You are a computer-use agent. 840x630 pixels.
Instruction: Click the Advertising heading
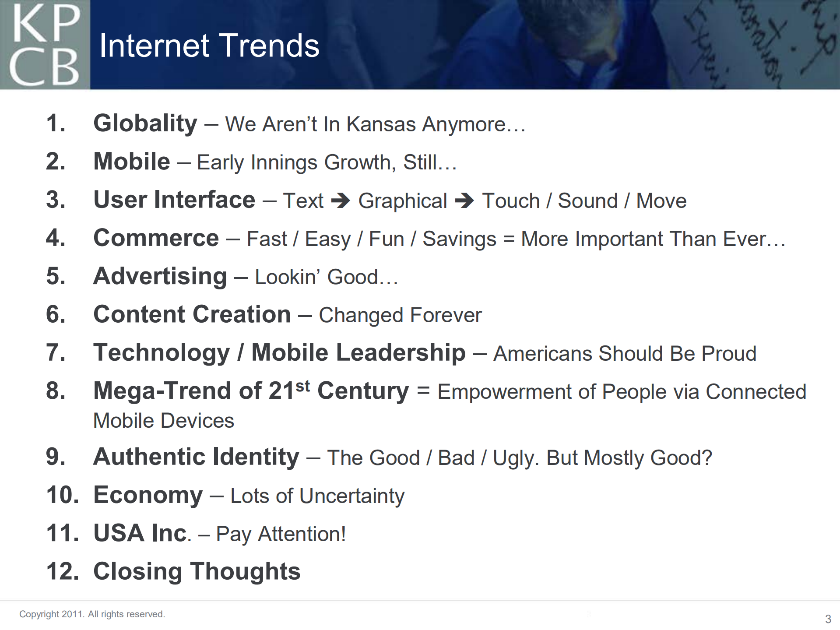(x=160, y=277)
